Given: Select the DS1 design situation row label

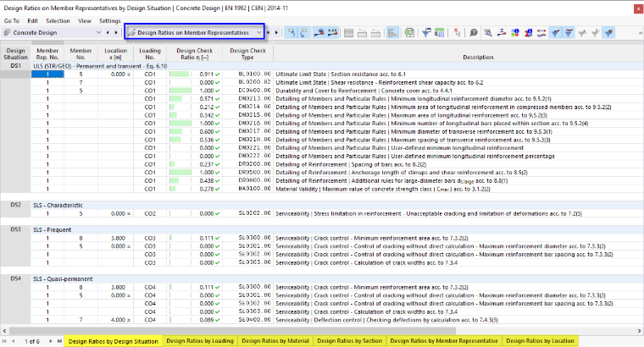Looking at the screenshot, I should point(15,66).
